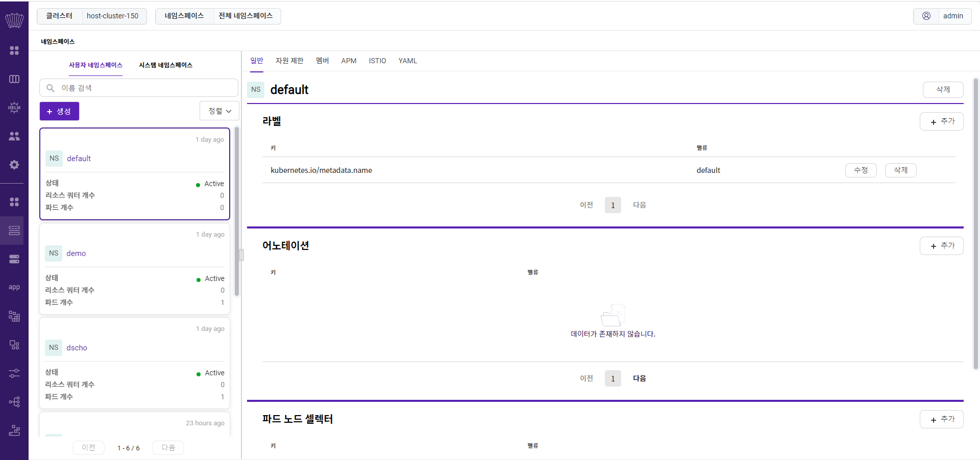Open the dscho namespace card

[x=135, y=363]
